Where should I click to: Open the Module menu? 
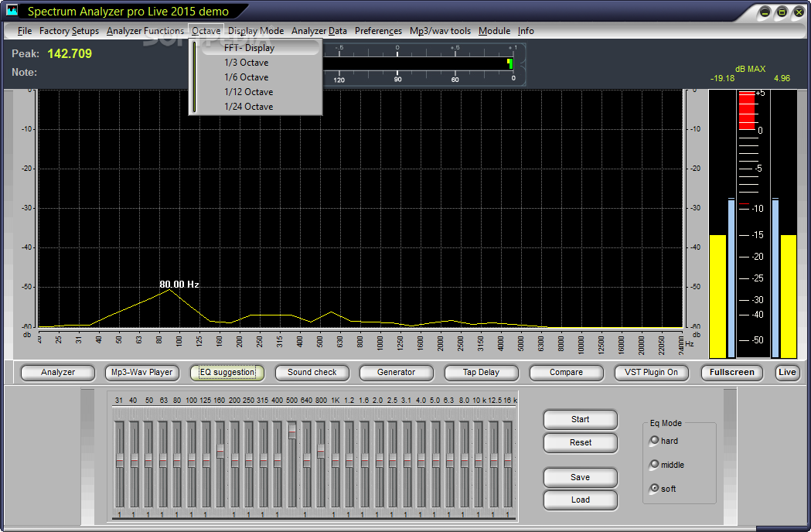tap(494, 31)
